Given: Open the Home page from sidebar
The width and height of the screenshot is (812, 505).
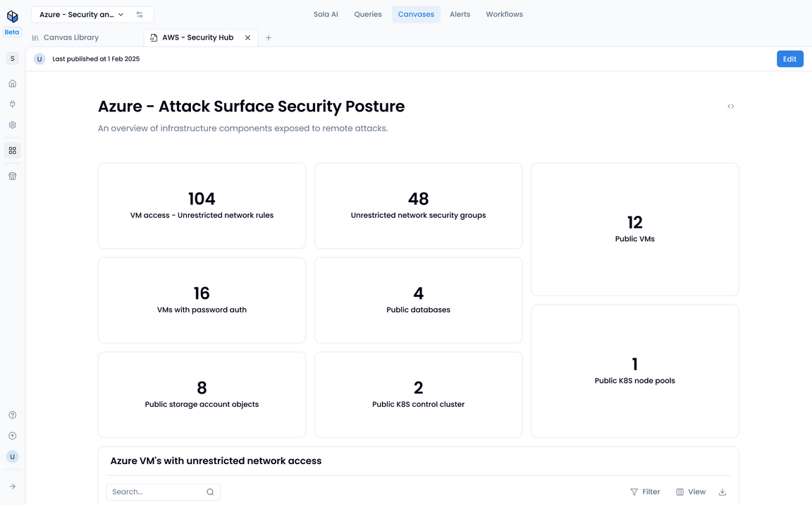Looking at the screenshot, I should pos(13,83).
